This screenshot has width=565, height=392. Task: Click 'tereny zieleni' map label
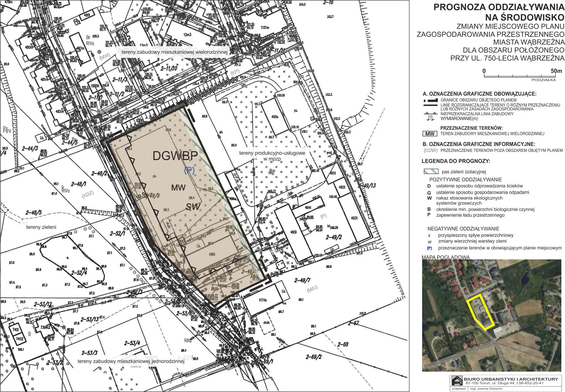[41, 227]
